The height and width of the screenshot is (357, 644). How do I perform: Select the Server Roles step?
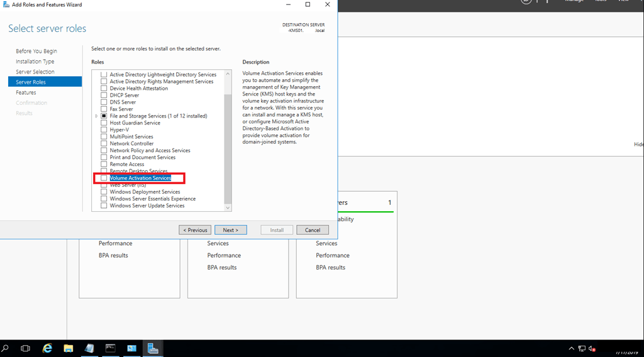pos(45,82)
